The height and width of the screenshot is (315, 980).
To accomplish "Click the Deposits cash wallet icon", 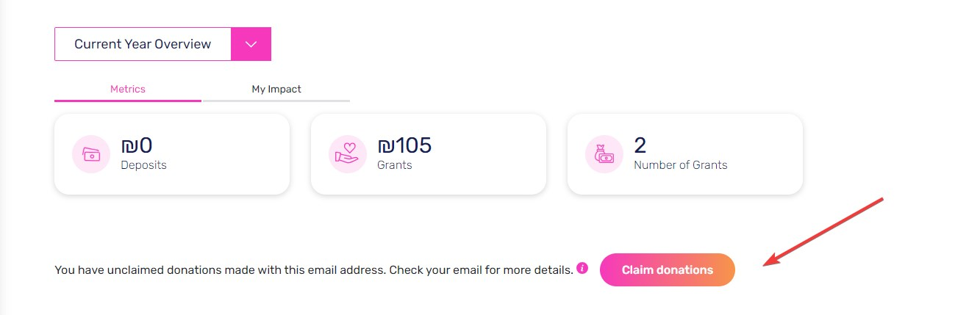I will 91,154.
